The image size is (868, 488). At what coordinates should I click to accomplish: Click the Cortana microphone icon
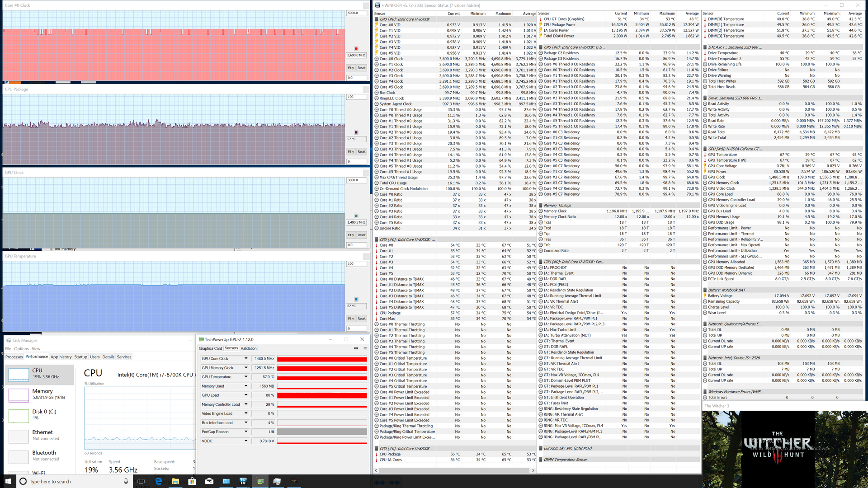(x=126, y=481)
